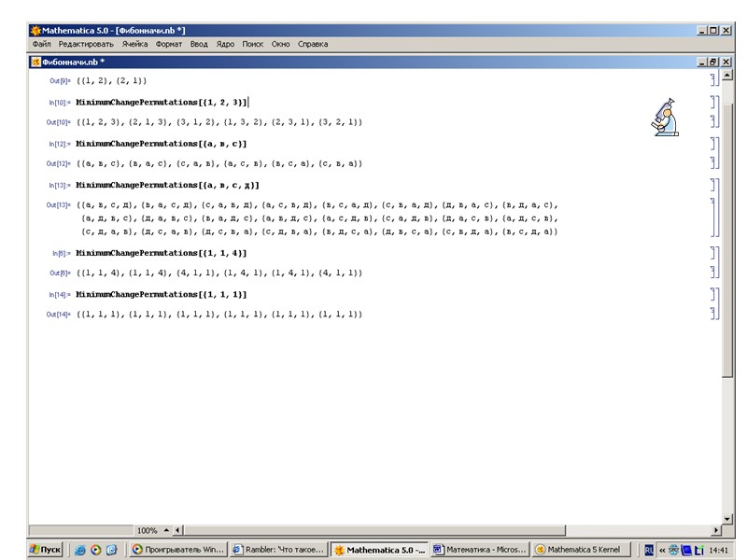Click the vertical scrollbar up arrow
Image resolution: width=747 pixels, height=560 pixels.
(x=727, y=76)
